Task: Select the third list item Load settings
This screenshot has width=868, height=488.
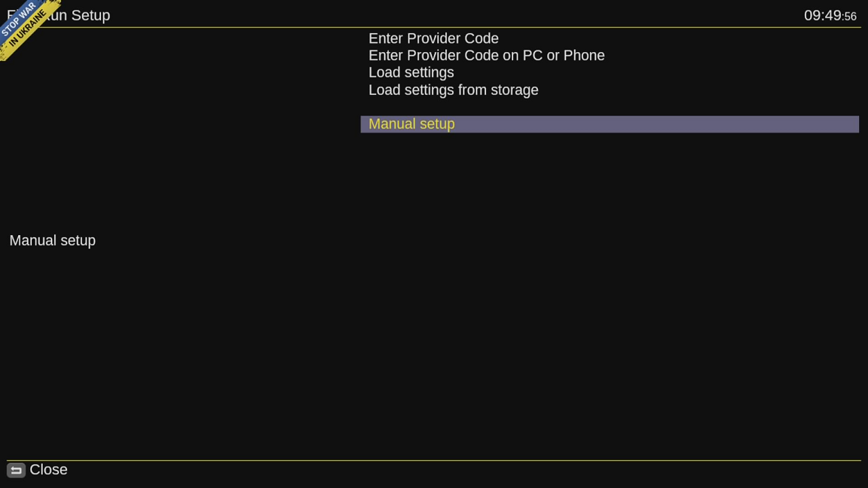Action: 411,72
